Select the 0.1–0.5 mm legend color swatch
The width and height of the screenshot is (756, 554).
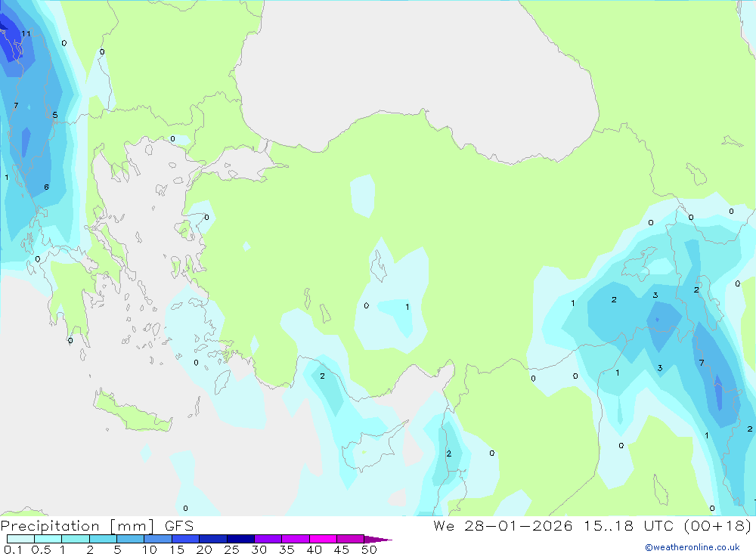[20, 539]
